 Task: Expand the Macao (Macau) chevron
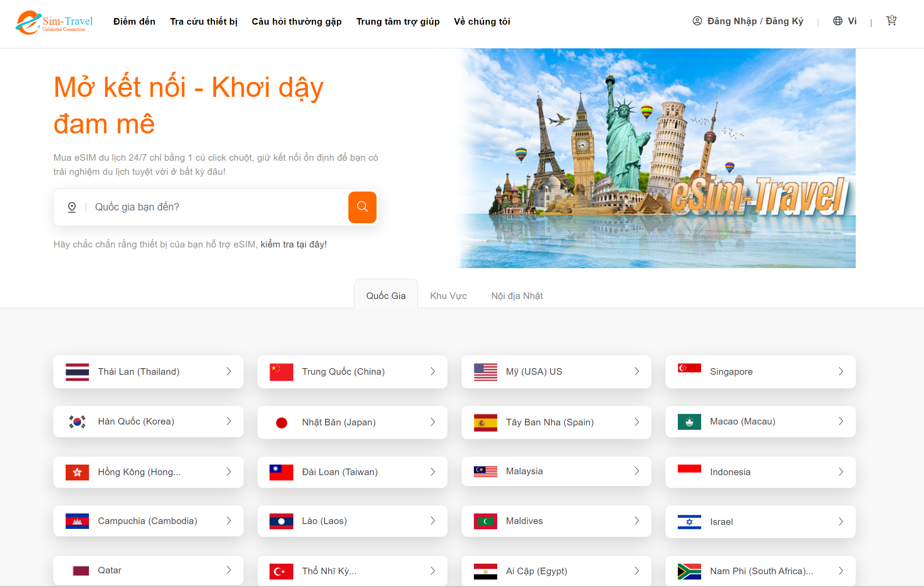point(841,421)
